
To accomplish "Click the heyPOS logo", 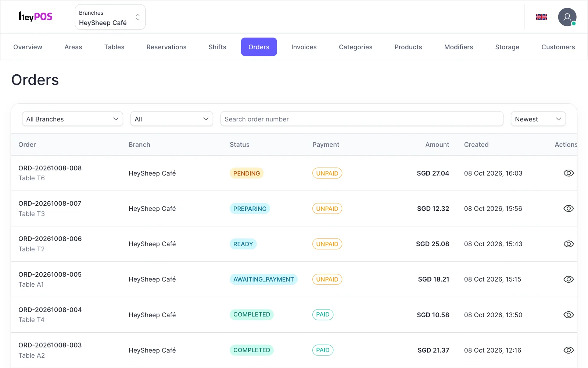I will coord(36,17).
